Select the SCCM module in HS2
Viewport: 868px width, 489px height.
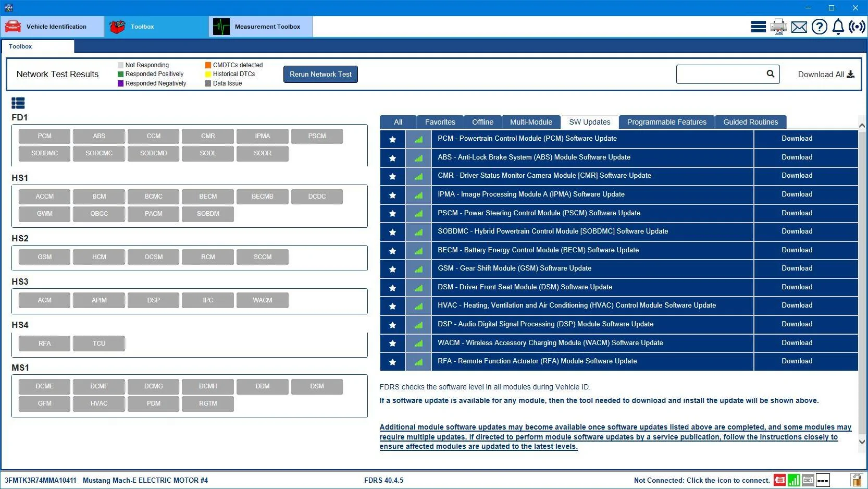click(x=263, y=257)
